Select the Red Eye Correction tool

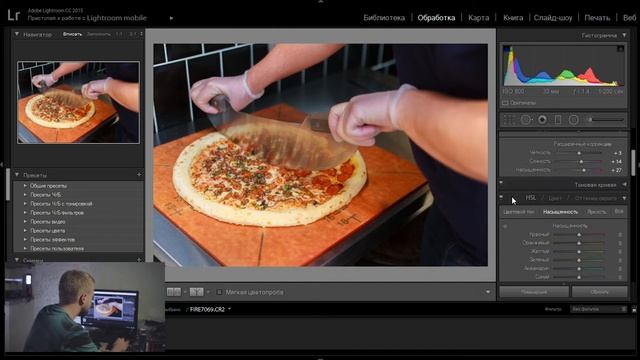click(542, 120)
